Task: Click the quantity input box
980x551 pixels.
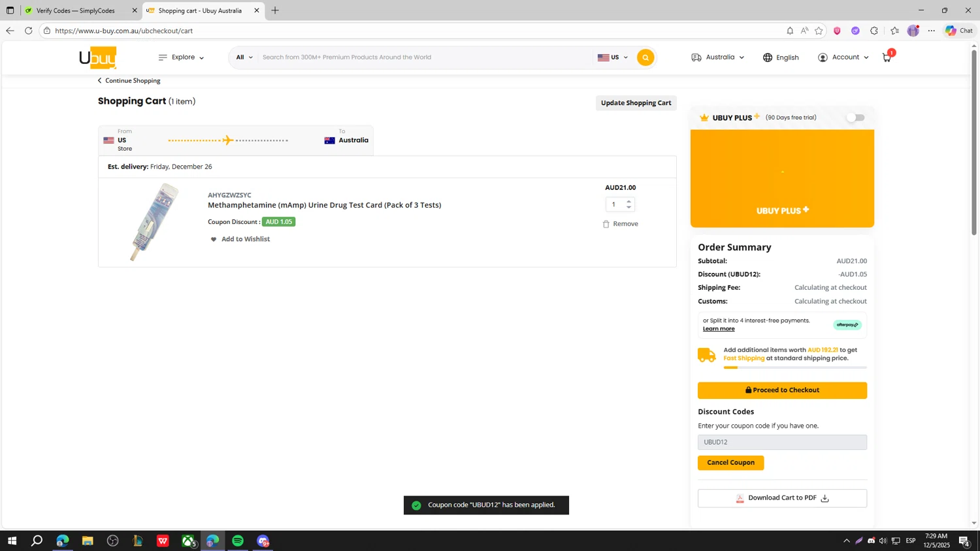Action: [614, 204]
